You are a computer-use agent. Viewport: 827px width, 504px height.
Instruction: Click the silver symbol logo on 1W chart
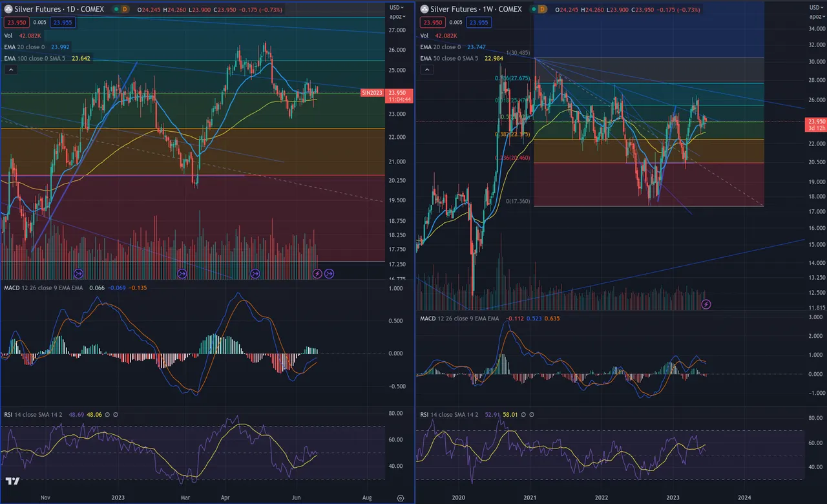point(424,10)
